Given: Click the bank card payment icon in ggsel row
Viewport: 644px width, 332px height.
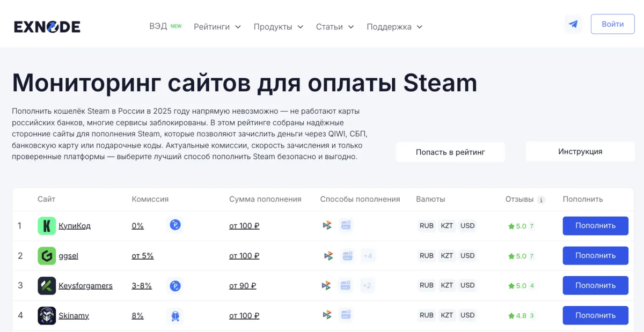Looking at the screenshot, I should (346, 256).
